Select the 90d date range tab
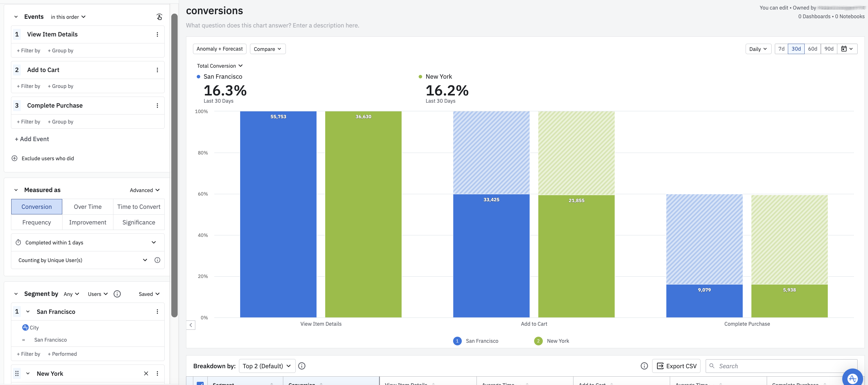The height and width of the screenshot is (385, 868). (x=829, y=49)
